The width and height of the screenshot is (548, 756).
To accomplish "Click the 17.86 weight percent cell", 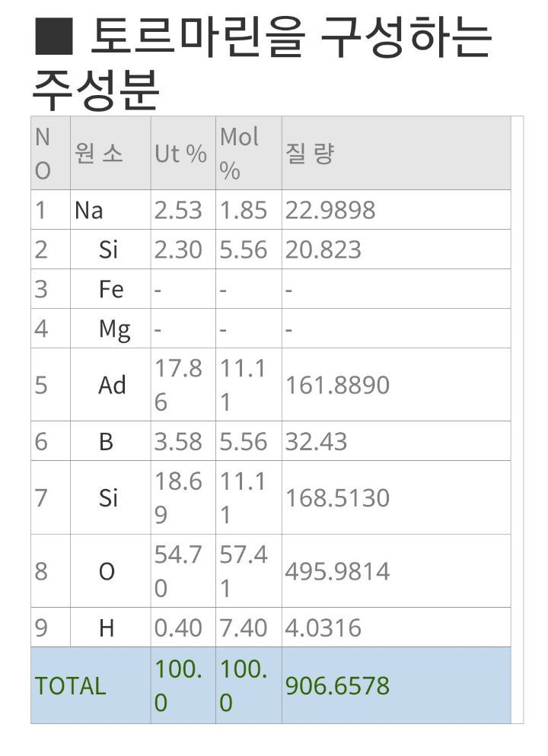I will pyautogui.click(x=179, y=385).
